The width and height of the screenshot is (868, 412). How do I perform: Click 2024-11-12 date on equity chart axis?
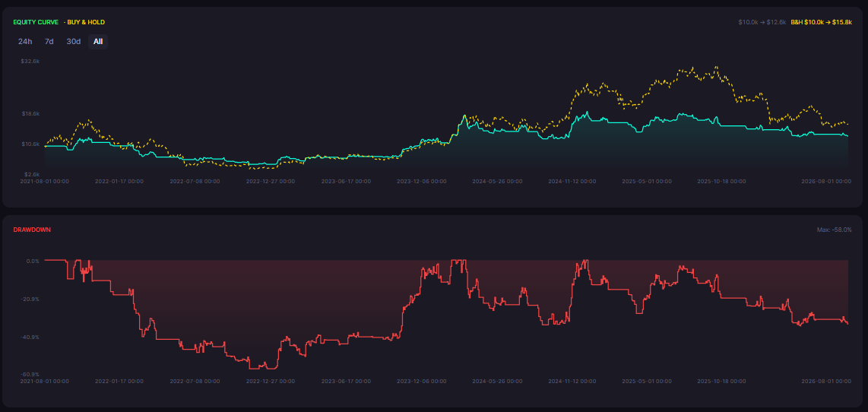click(x=572, y=181)
